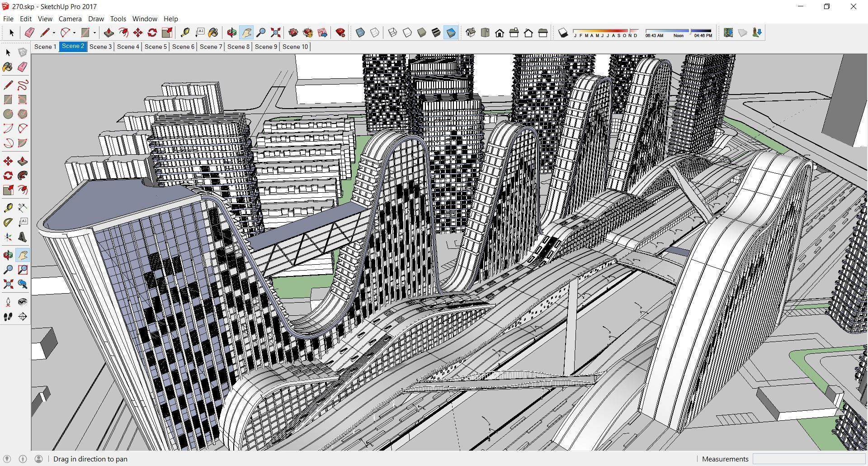Open the Edit menu
The image size is (868, 466).
[25, 19]
